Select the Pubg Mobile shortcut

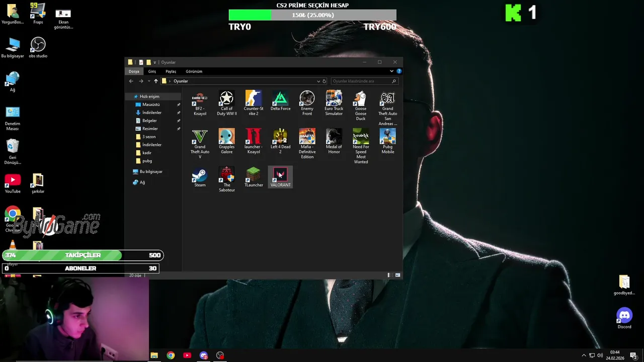387,142
